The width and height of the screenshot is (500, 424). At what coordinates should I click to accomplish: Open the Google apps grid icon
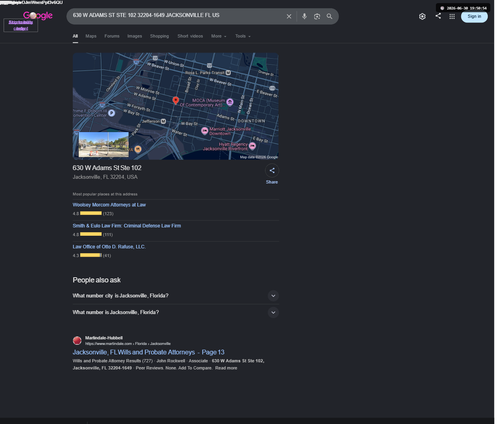tap(452, 16)
